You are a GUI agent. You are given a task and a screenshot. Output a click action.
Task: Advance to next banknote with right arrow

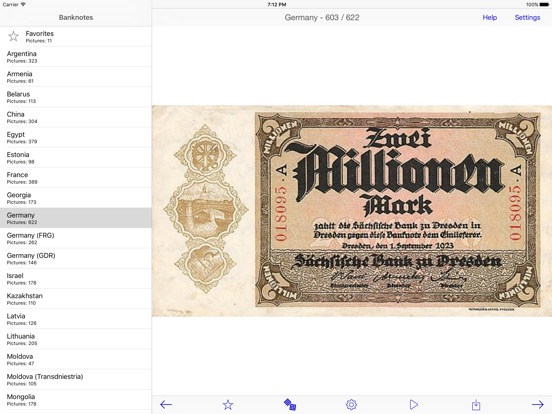[538, 404]
